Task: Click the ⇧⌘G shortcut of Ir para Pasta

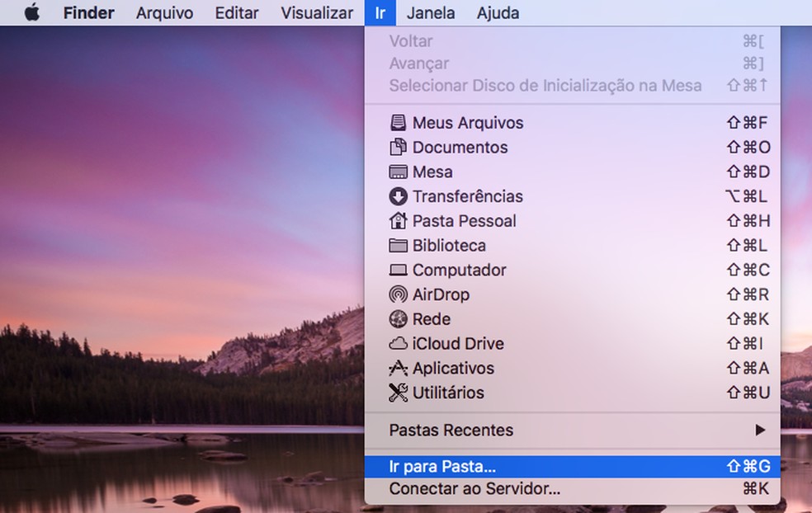Action: click(x=748, y=467)
